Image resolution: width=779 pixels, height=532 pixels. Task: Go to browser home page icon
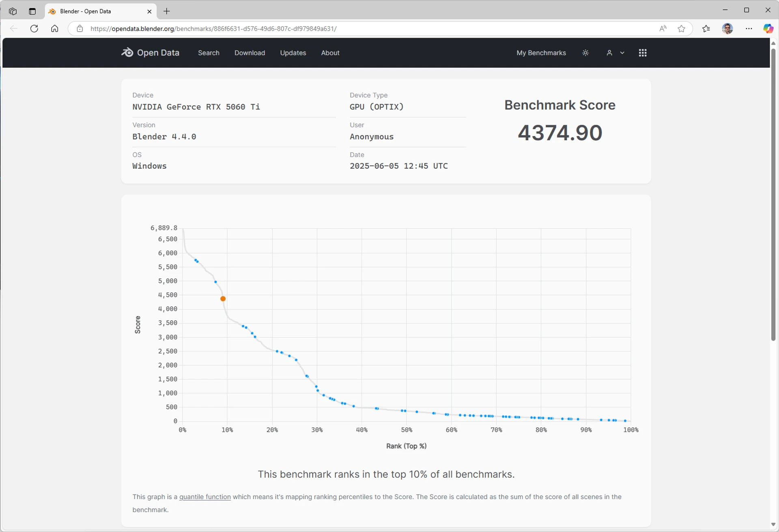[x=54, y=28]
